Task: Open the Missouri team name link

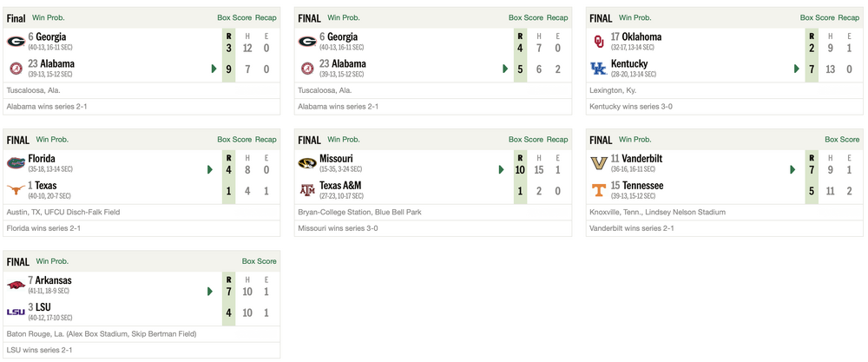Action: click(x=337, y=159)
